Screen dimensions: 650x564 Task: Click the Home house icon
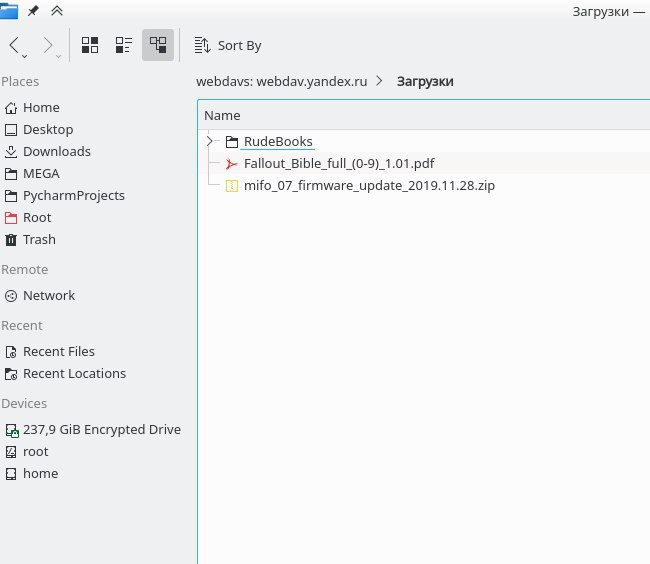(11, 108)
